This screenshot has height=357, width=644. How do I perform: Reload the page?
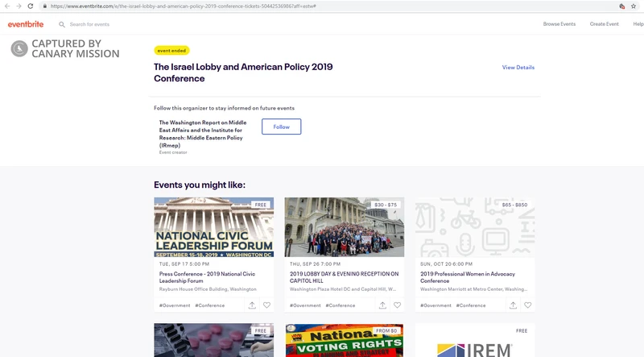[x=31, y=6]
